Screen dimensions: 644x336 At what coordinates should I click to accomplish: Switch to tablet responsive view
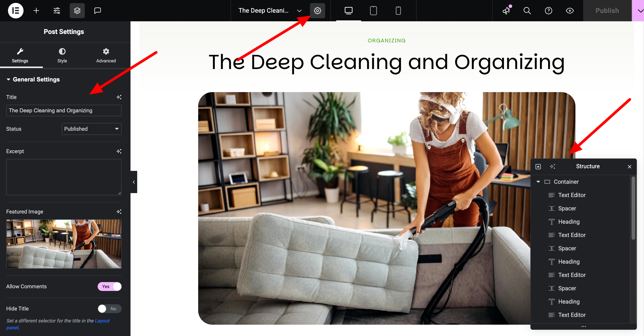click(x=373, y=10)
